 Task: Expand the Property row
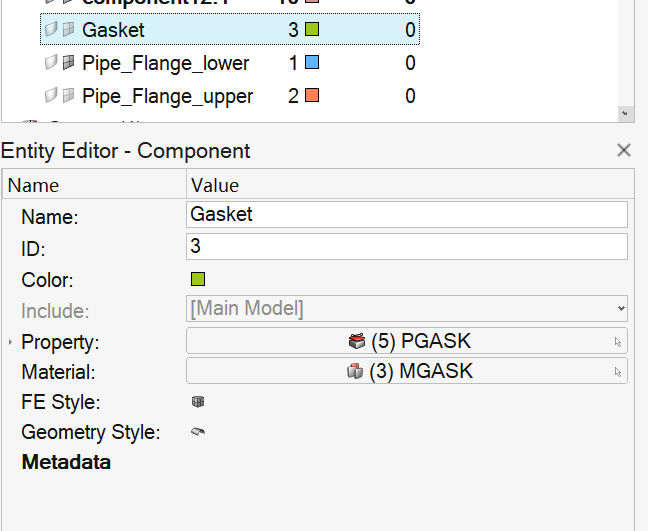click(x=10, y=342)
